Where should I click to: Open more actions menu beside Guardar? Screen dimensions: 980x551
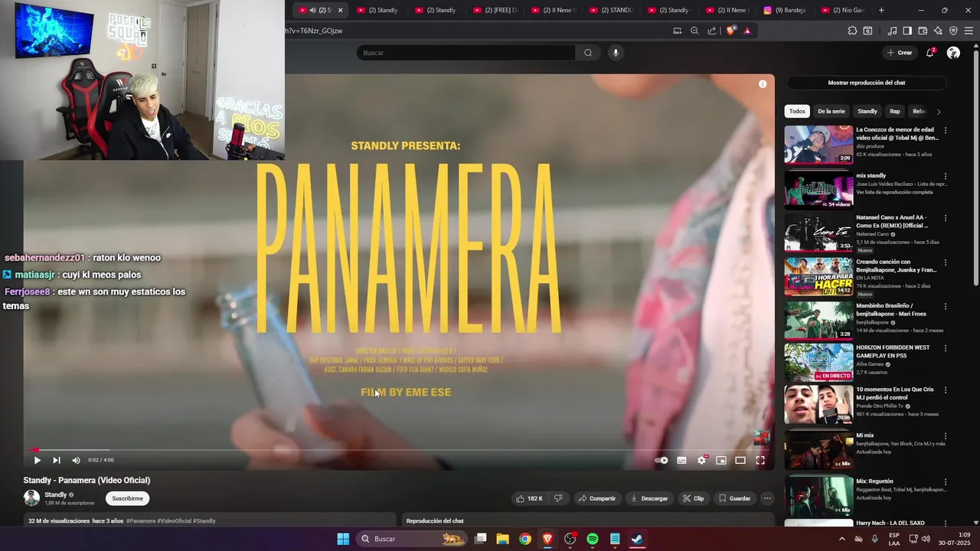coord(767,498)
